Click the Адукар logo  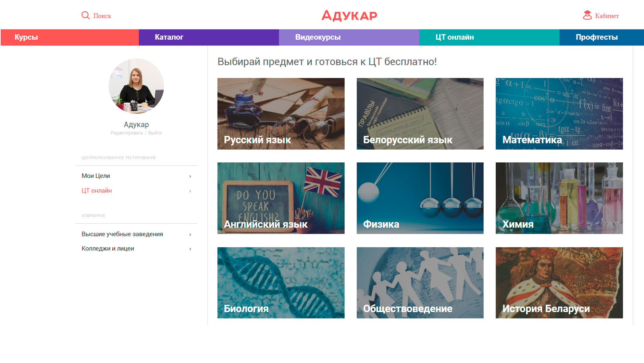(349, 16)
